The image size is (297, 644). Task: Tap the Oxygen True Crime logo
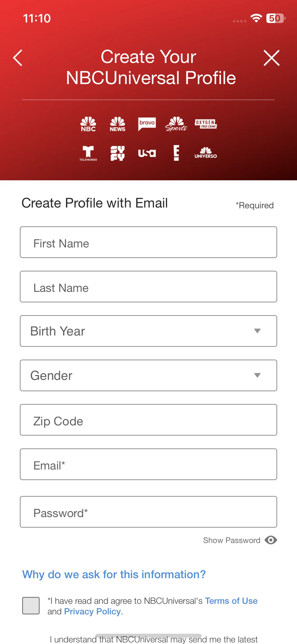(x=206, y=124)
